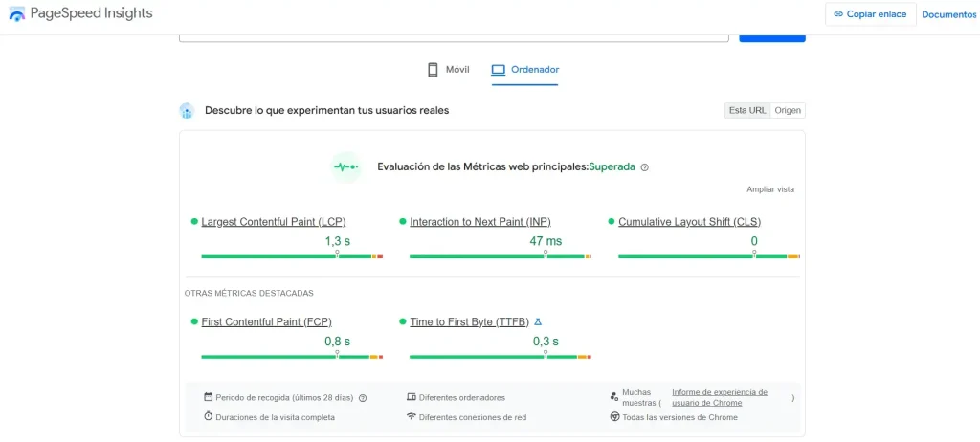Click the calendar icon beside Periodo de recogida
Screen dimensions: 980x442
click(x=208, y=397)
